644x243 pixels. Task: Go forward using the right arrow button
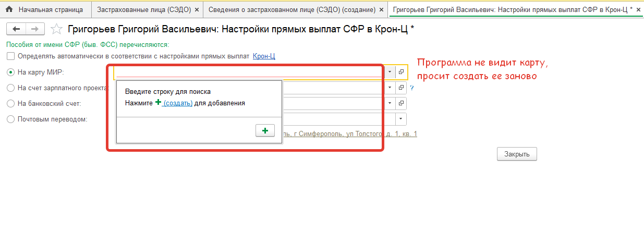[34, 29]
